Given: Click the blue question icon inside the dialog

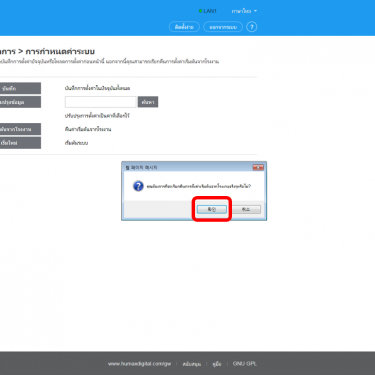Looking at the screenshot, I should 138,186.
